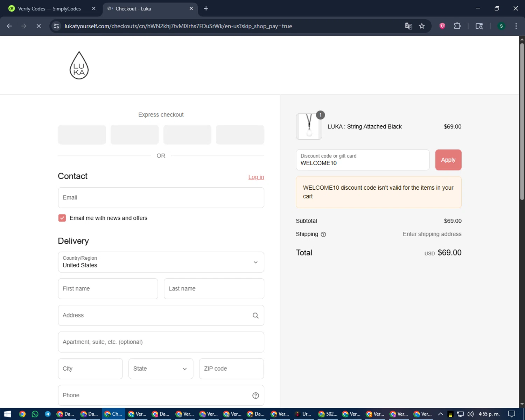525x420 pixels.
Task: Open the Chrome three-dot menu
Action: 516,26
